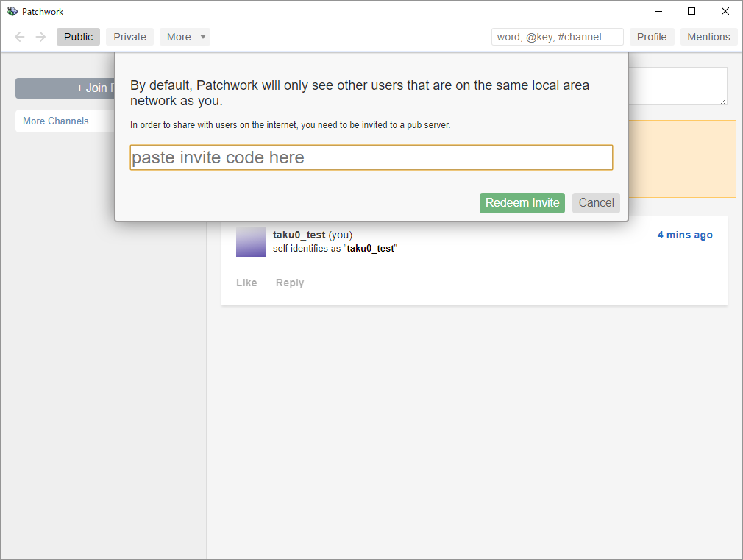Open the More menu
This screenshot has height=560, width=743.
(179, 37)
